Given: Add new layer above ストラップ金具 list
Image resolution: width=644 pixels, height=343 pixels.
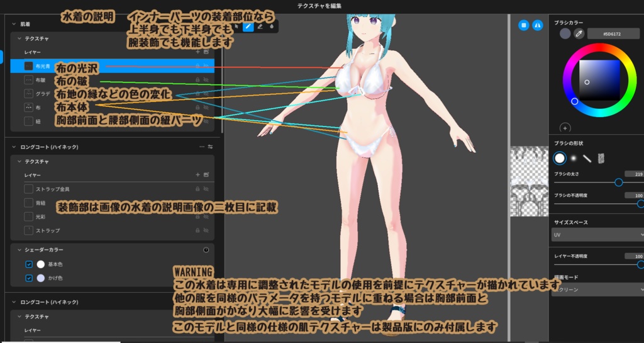Looking at the screenshot, I should (x=197, y=174).
